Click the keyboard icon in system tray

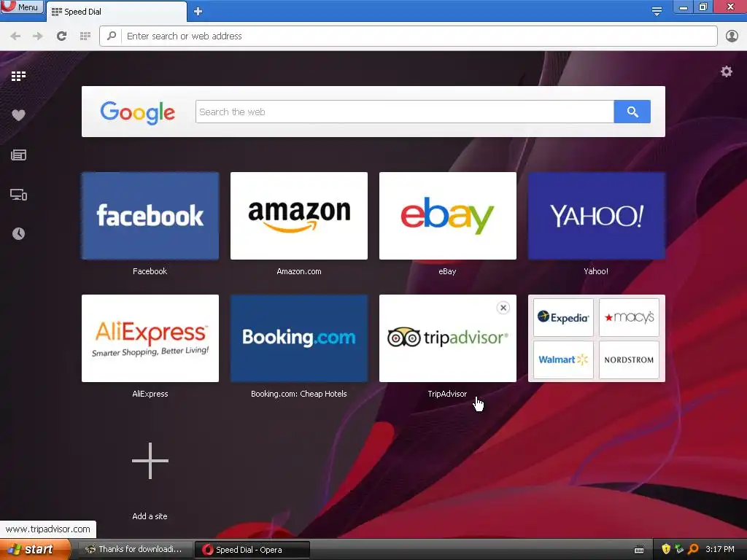(x=639, y=550)
